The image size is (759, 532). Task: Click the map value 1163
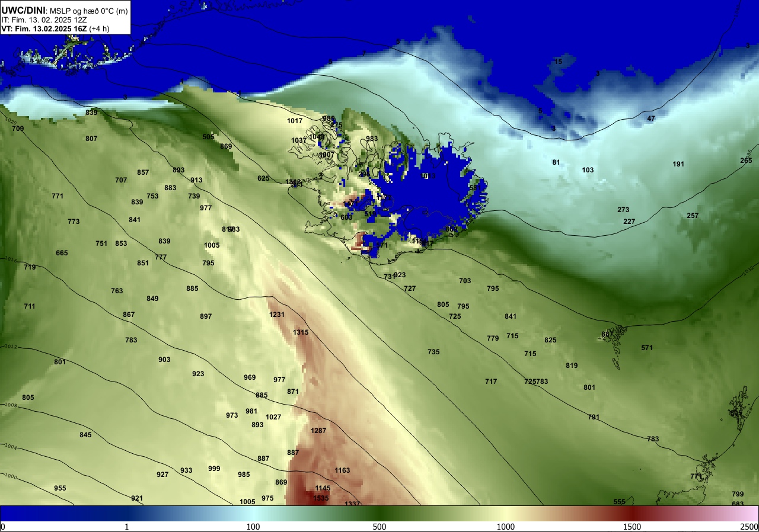coord(342,470)
